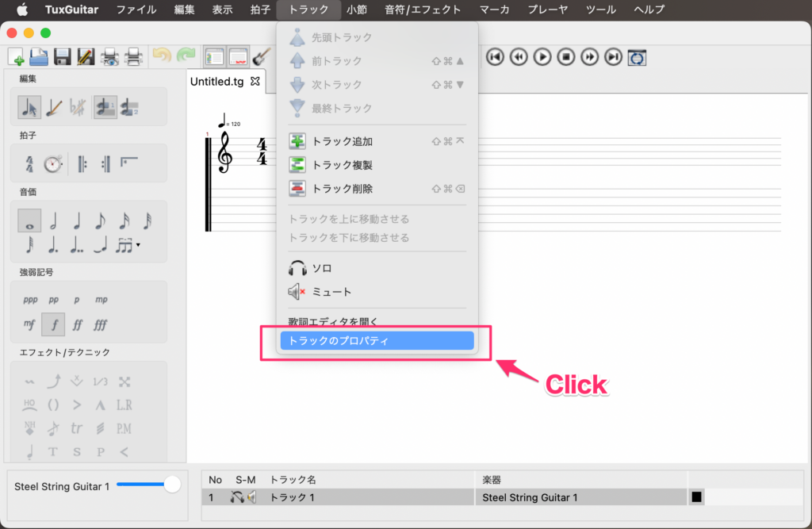Click the Untitled.tg document tab
812x529 pixels.
(225, 82)
